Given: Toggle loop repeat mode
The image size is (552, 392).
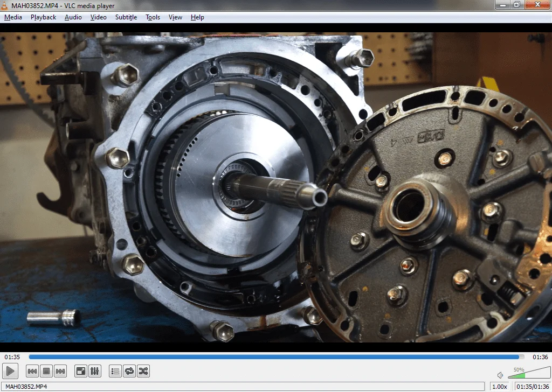Looking at the screenshot, I should [129, 371].
